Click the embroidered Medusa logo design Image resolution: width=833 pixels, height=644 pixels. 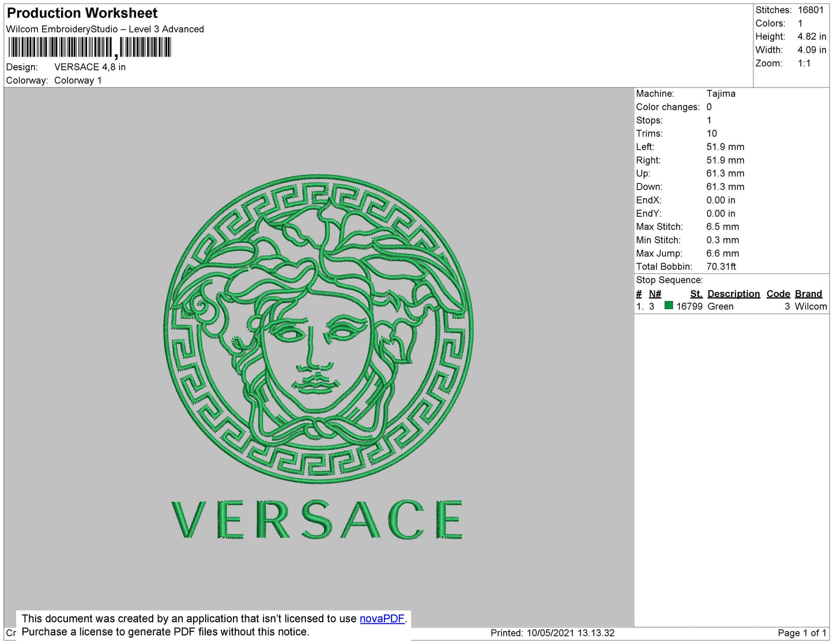(318, 329)
